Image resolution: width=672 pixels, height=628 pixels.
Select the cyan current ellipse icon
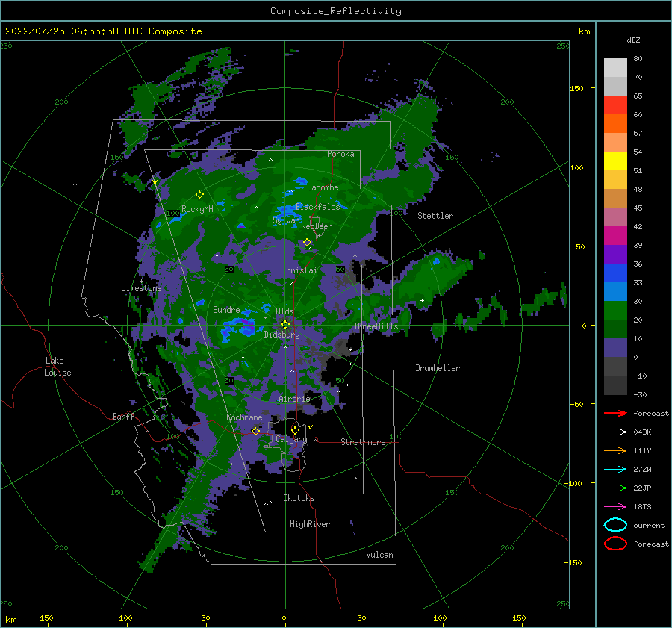615,525
